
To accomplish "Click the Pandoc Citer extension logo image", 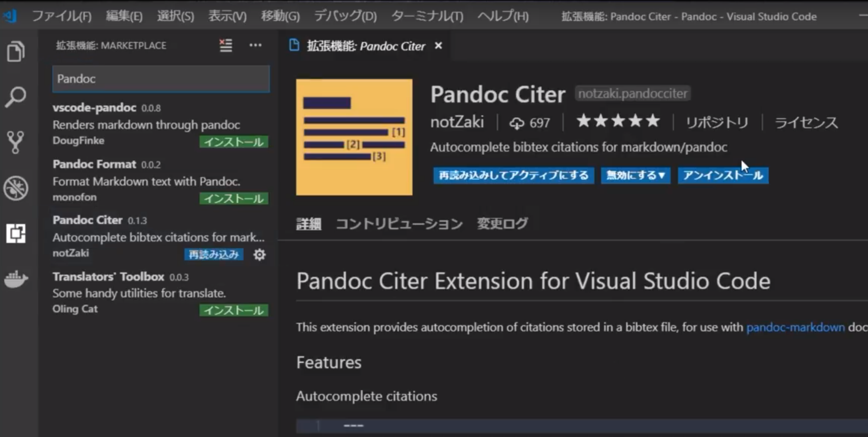I will 354,137.
